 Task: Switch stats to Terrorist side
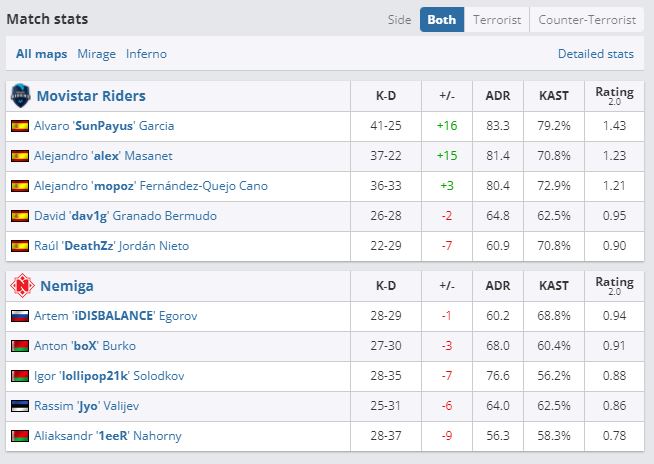click(x=496, y=19)
